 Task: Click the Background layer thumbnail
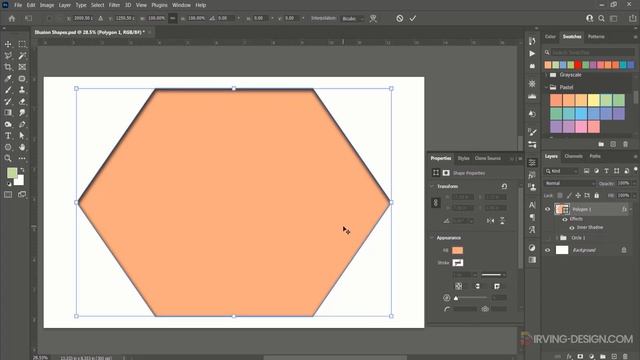coord(562,250)
